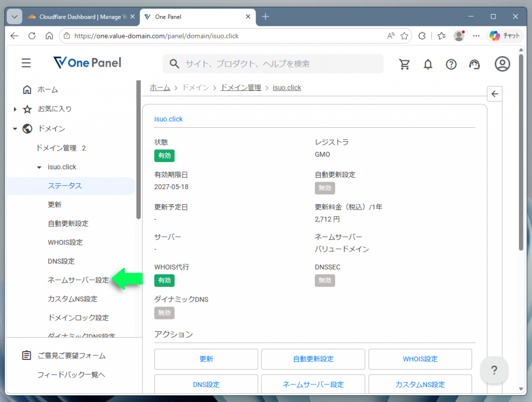
Task: Click the isuo.click breadcrumb link
Action: coord(287,88)
